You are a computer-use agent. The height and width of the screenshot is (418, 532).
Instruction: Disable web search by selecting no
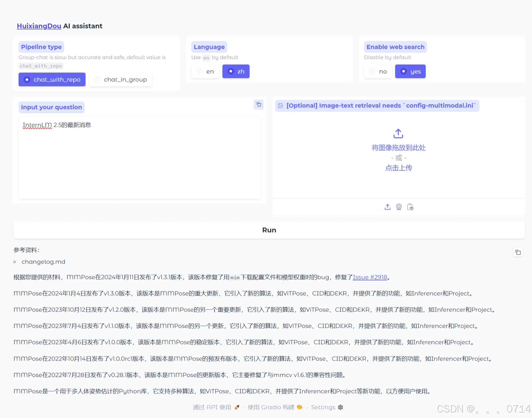coord(378,71)
